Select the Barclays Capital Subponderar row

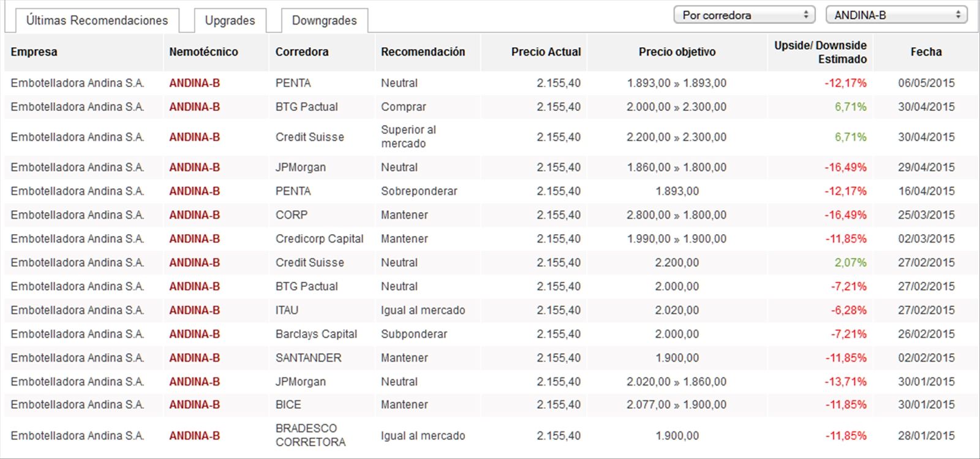point(490,334)
